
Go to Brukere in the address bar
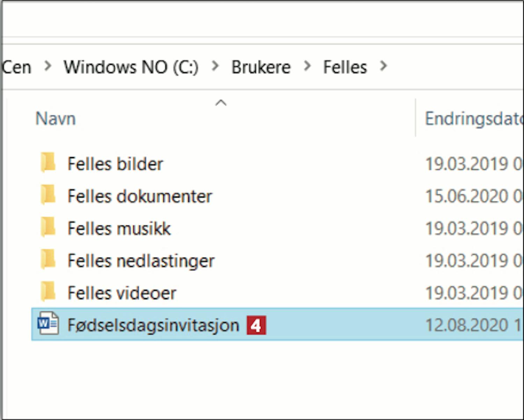[x=261, y=67]
